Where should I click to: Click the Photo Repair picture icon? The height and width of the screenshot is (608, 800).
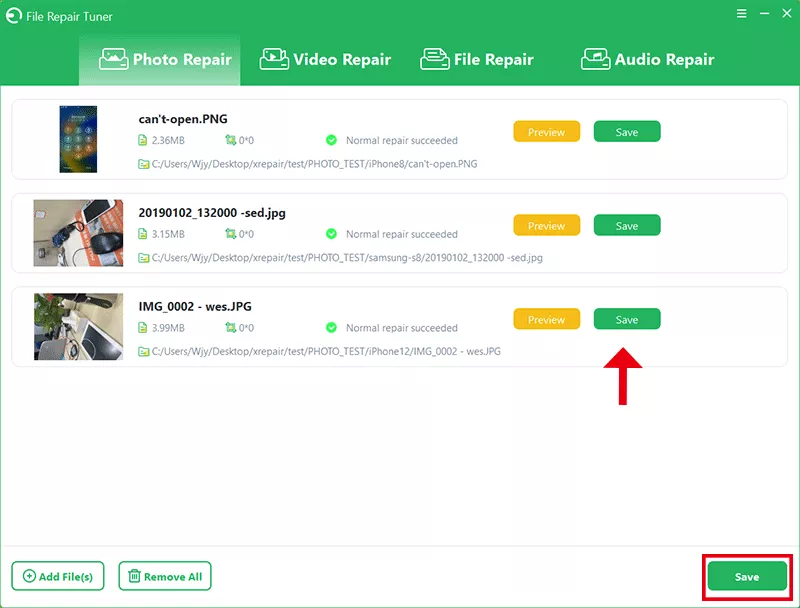pos(113,59)
